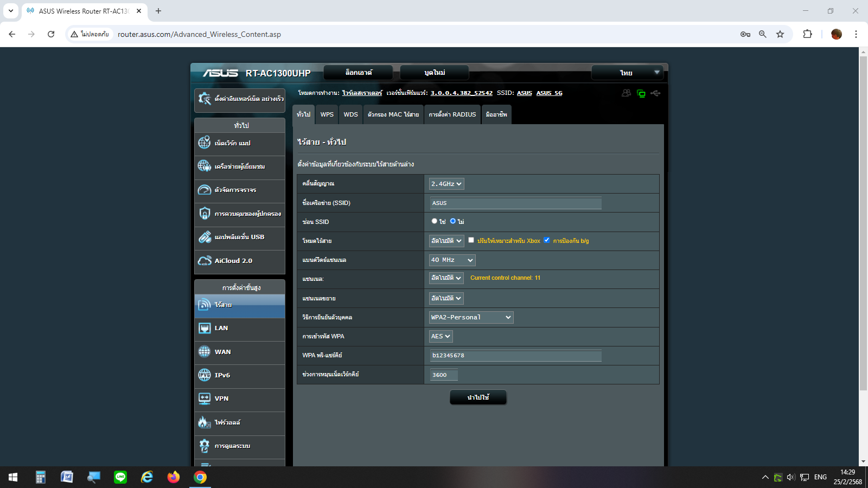Click the Guest Network globe icon
Viewport: 868px width, 488px height.
205,166
